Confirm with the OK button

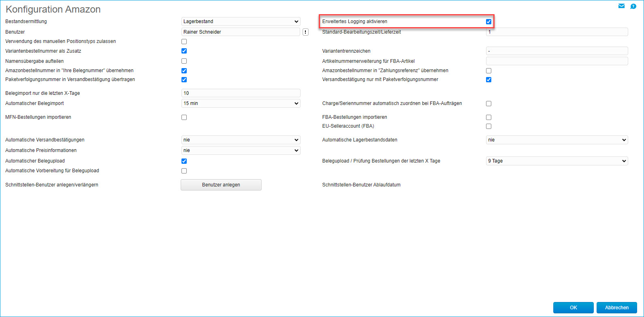[x=574, y=308]
